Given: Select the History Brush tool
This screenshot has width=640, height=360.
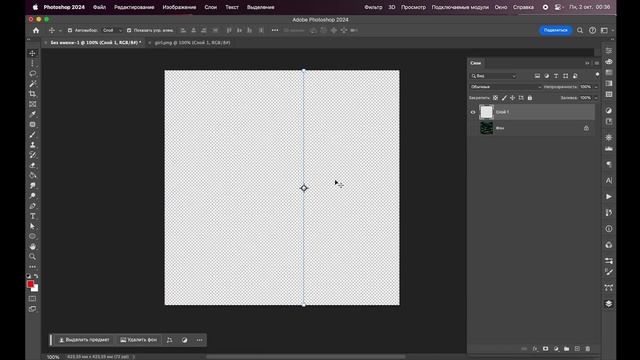Looking at the screenshot, I should pos(32,155).
